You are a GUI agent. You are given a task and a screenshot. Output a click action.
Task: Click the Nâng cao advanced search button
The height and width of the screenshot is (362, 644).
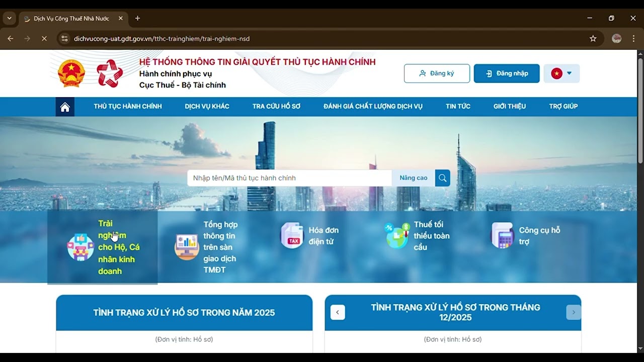414,178
